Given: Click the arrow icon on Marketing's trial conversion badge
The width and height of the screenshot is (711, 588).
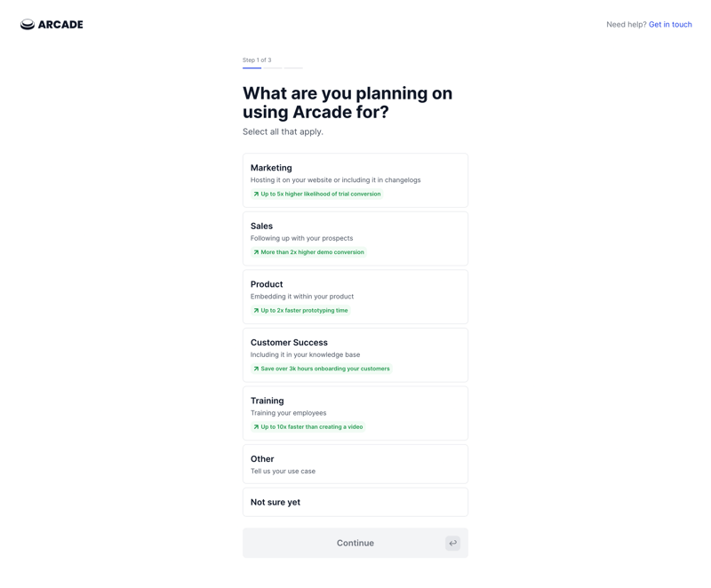Looking at the screenshot, I should pos(256,193).
